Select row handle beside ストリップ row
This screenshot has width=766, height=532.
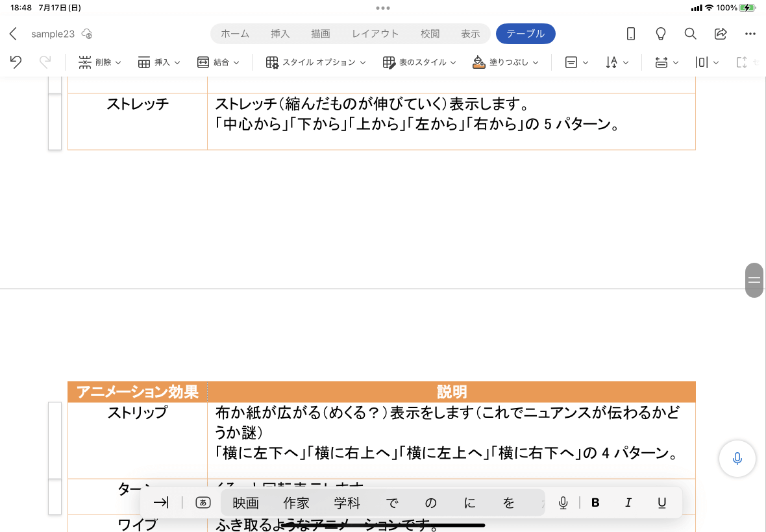[55, 441]
